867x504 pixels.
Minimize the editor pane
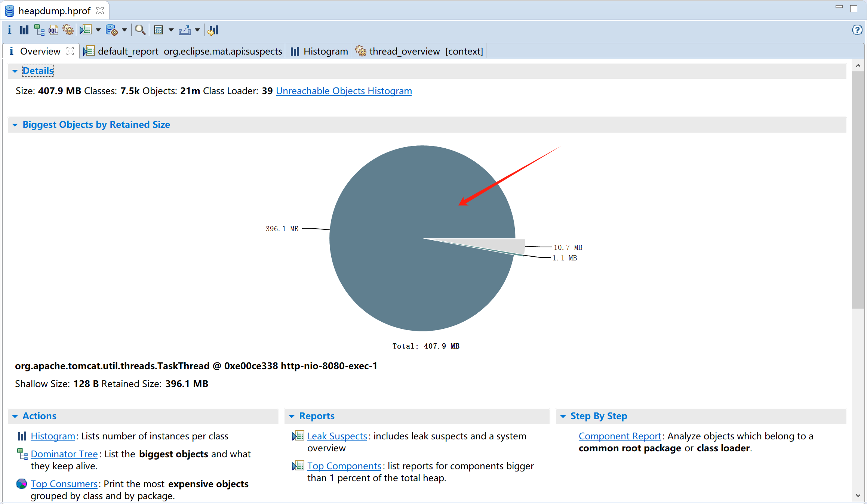coord(839,7)
